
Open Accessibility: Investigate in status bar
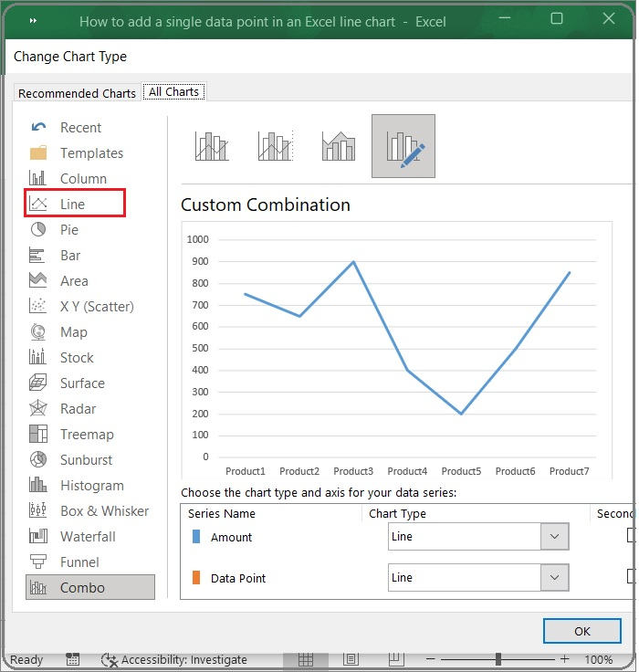click(174, 659)
